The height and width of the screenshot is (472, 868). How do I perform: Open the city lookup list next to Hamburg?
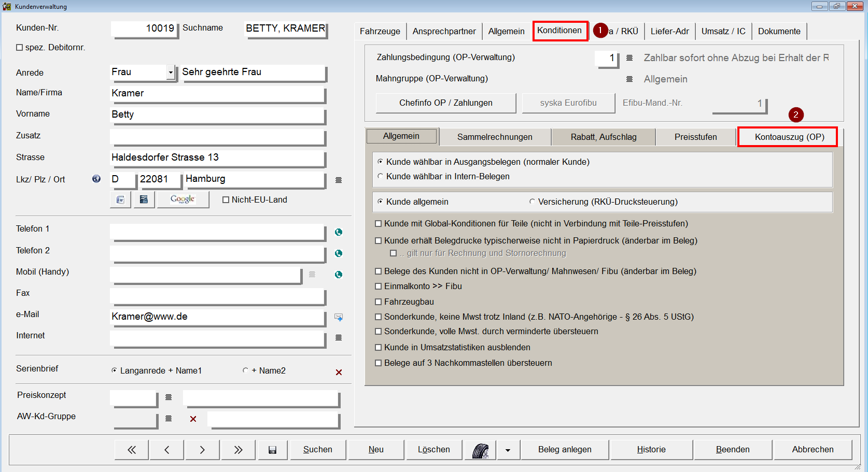click(339, 180)
